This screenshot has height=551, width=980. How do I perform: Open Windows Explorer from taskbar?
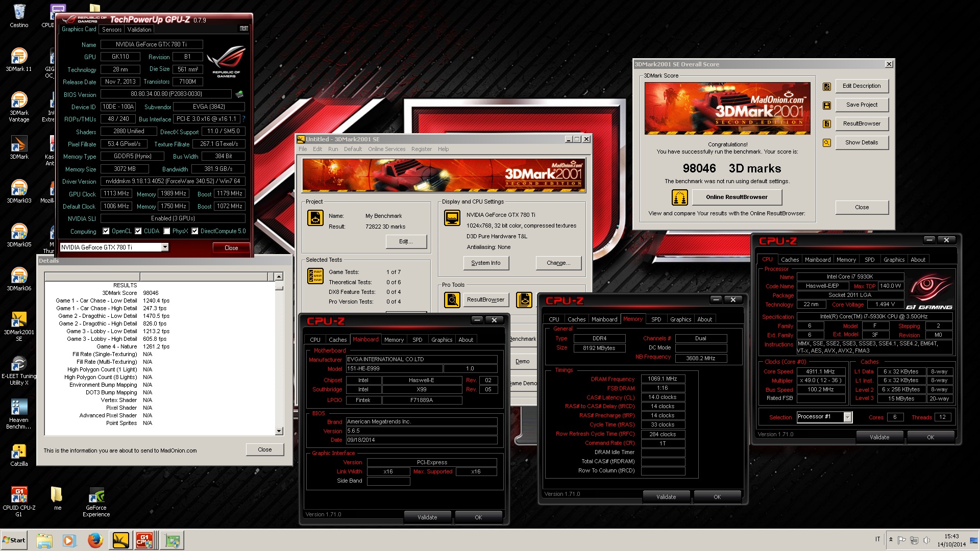44,540
